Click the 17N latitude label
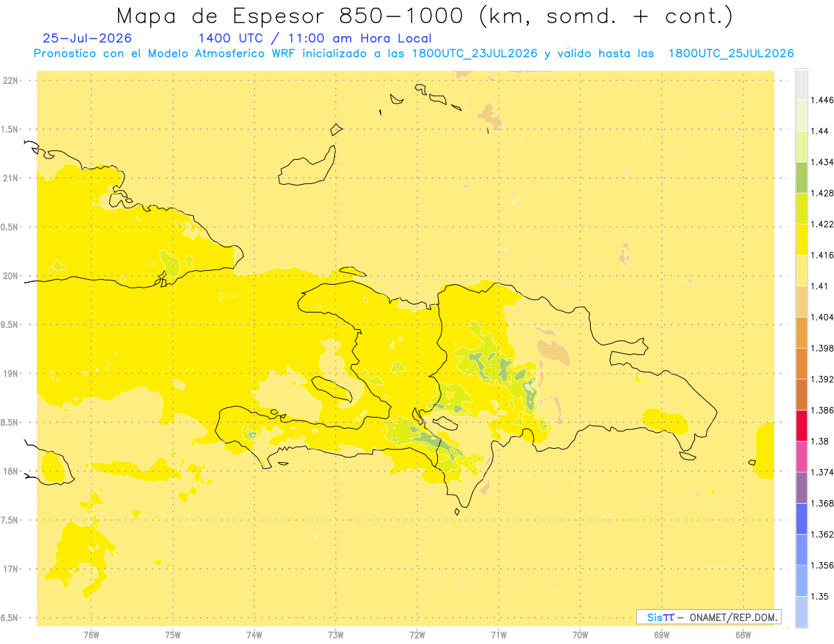 point(10,569)
